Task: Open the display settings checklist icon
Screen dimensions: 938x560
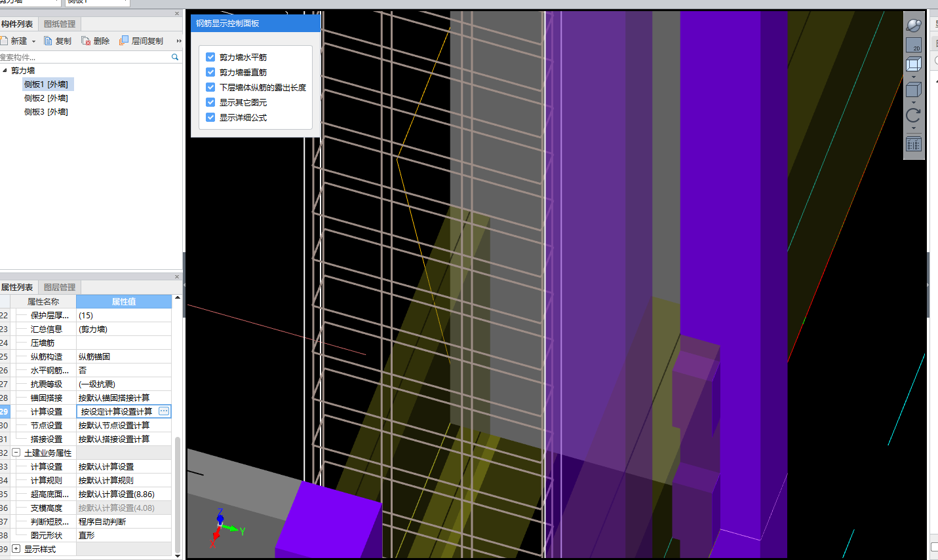Action: tap(914, 144)
